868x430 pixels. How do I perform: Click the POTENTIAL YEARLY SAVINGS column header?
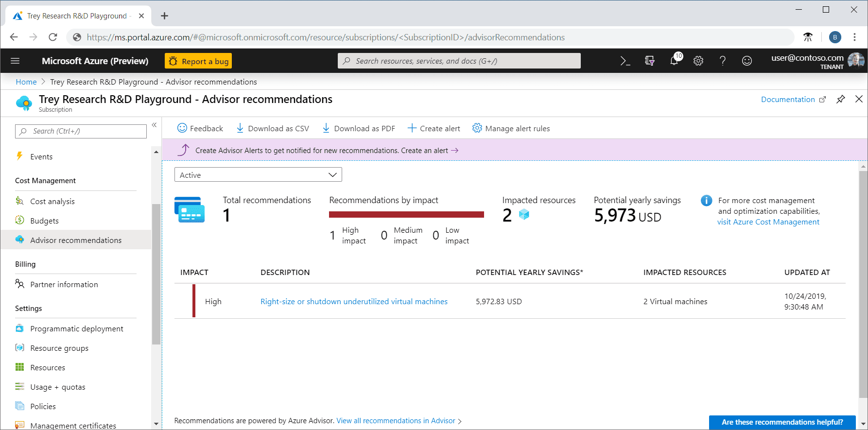[529, 273]
